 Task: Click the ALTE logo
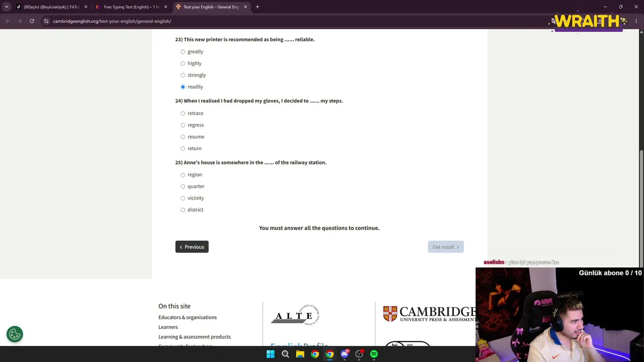tap(295, 315)
